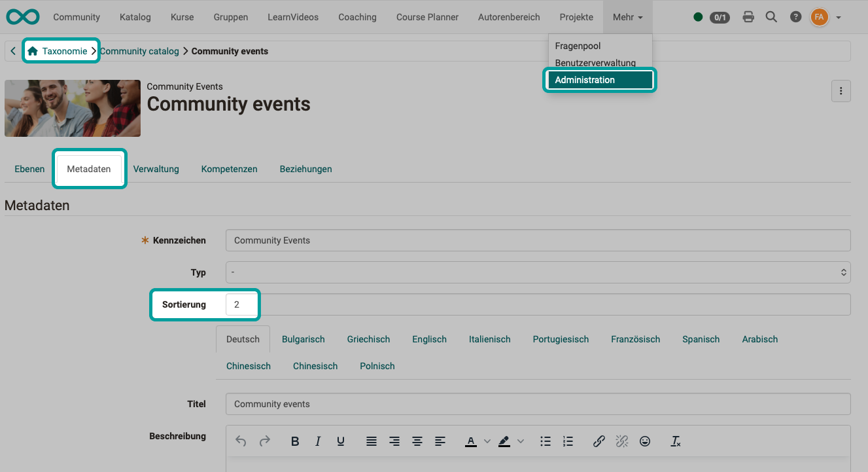Clear formatting in the description editor
Screen dimensions: 868x472
pos(675,441)
